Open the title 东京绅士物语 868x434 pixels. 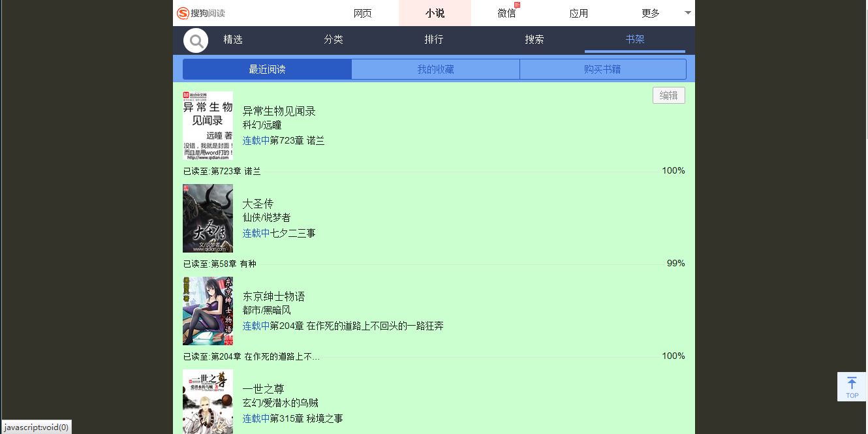point(273,297)
